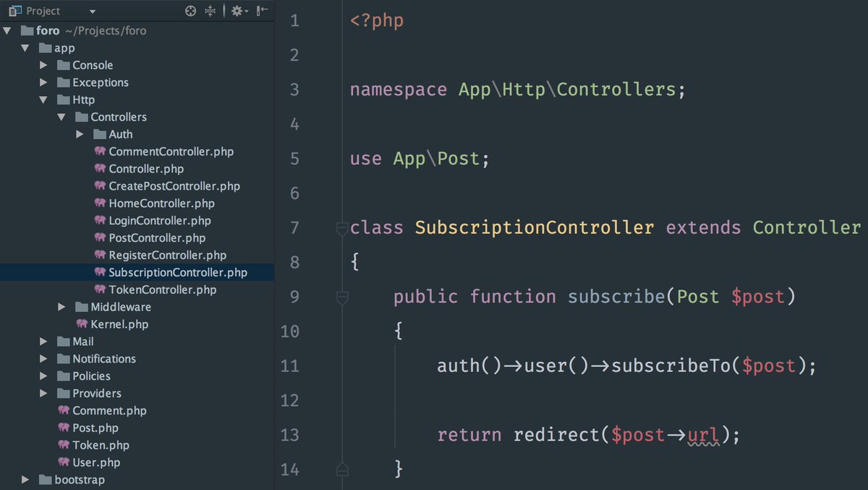The image size is (868, 490).
Task: Expand the bootstrap folder
Action: click(25, 480)
